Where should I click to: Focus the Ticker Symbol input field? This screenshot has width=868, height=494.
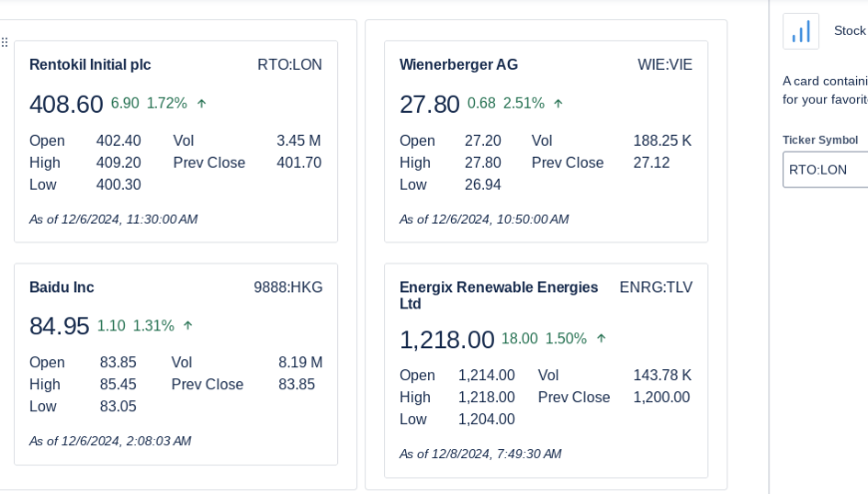point(824,170)
